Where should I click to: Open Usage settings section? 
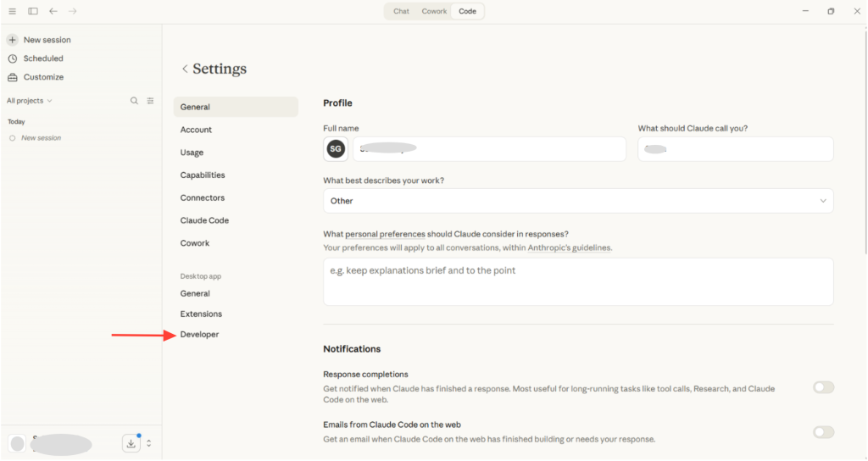(192, 153)
